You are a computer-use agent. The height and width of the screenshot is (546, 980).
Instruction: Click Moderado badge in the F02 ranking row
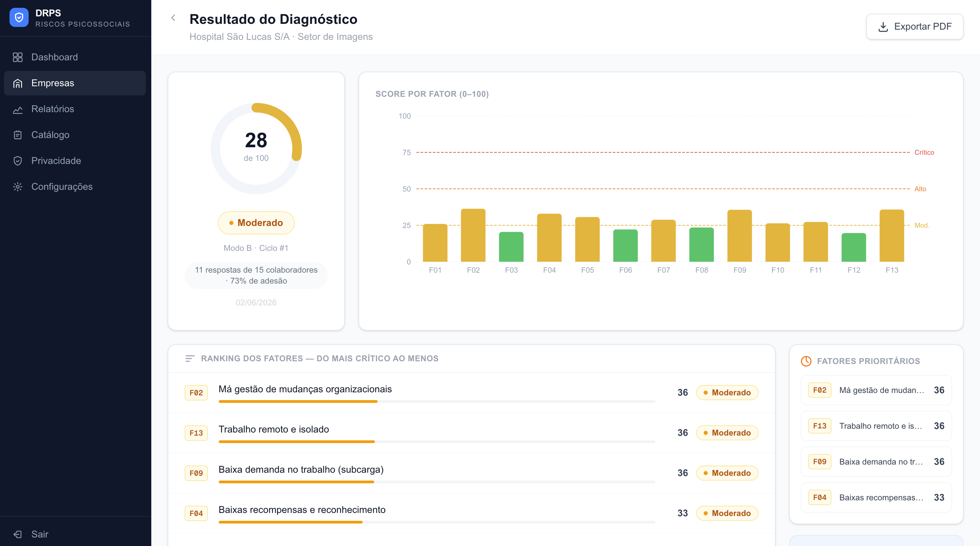(x=727, y=393)
